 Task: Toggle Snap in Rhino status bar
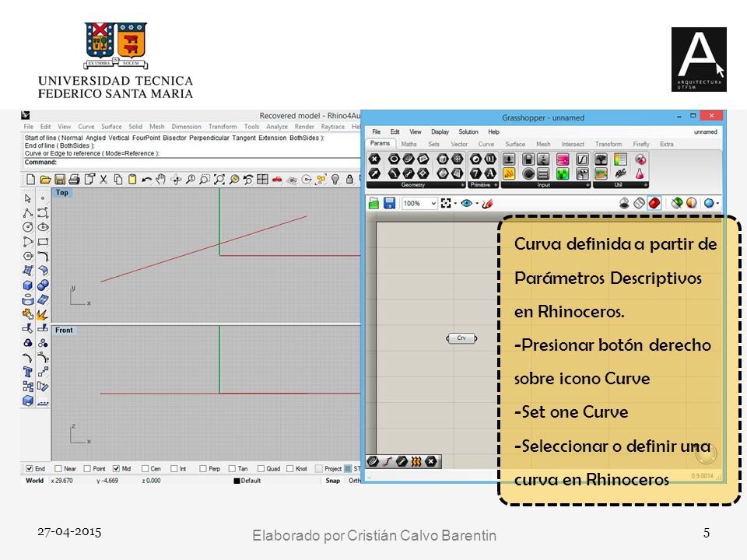(x=333, y=481)
